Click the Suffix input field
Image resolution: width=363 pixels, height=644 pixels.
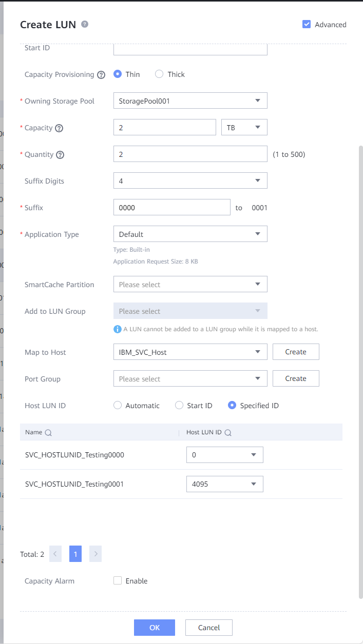point(171,208)
